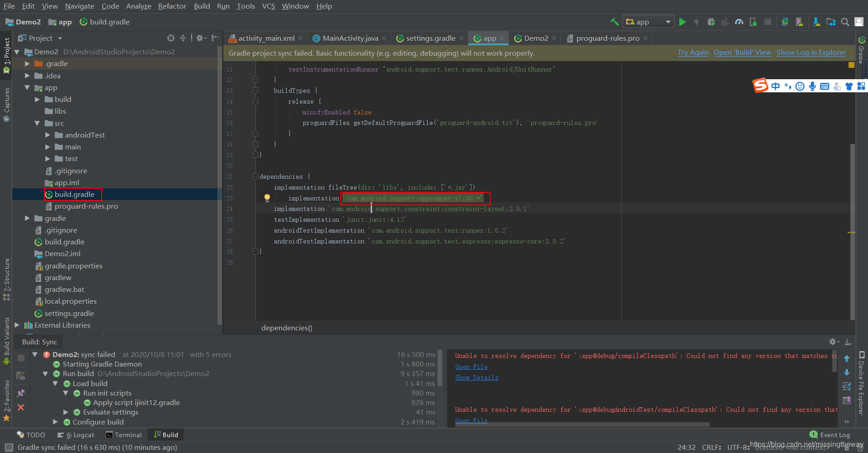Screen dimensions: 868x453
Task: Open Logcat tool window tab
Action: [x=76, y=435]
